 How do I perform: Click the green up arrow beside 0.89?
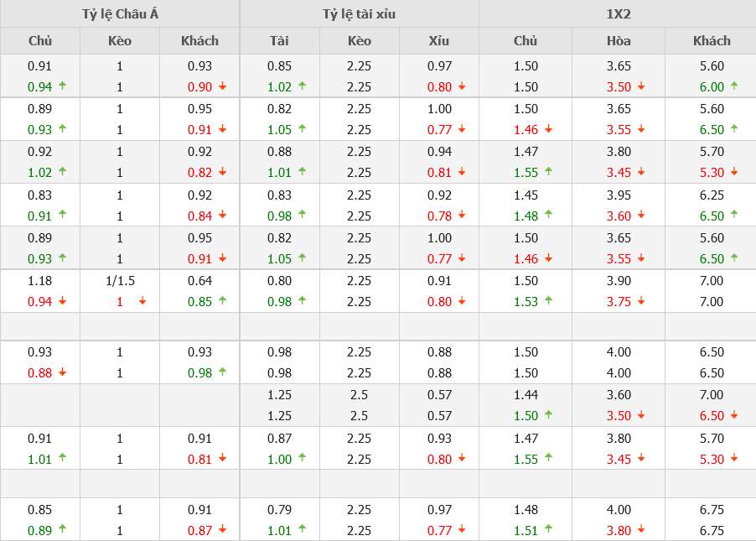62,529
